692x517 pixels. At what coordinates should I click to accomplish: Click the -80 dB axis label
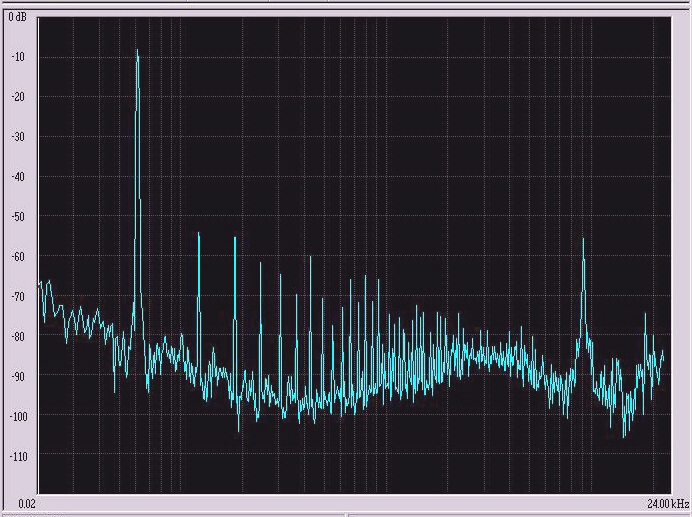tap(18, 336)
